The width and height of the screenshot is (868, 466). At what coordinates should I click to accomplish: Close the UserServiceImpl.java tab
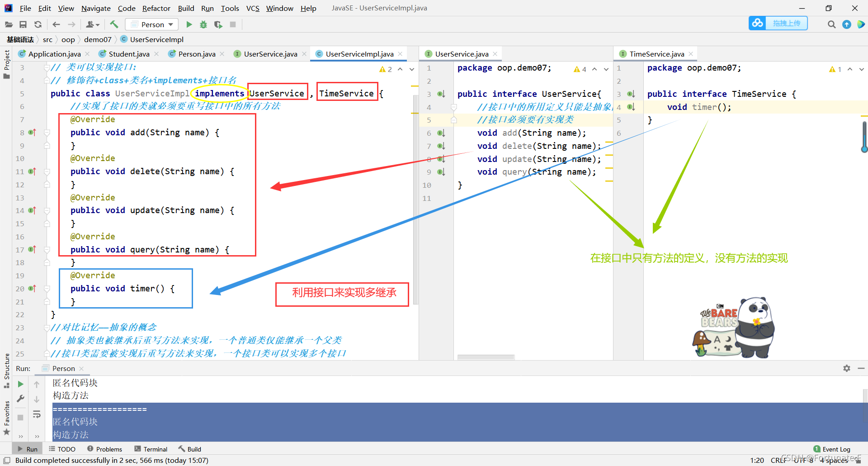click(400, 54)
